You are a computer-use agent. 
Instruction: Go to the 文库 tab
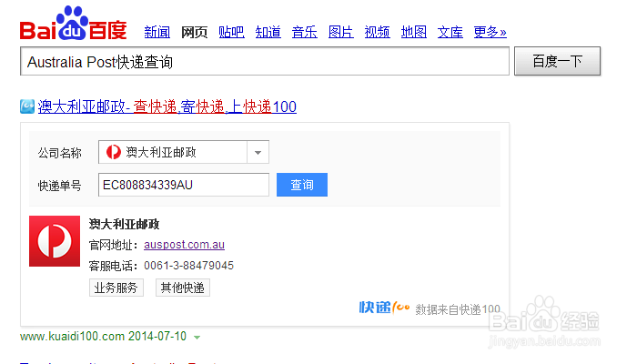450,32
